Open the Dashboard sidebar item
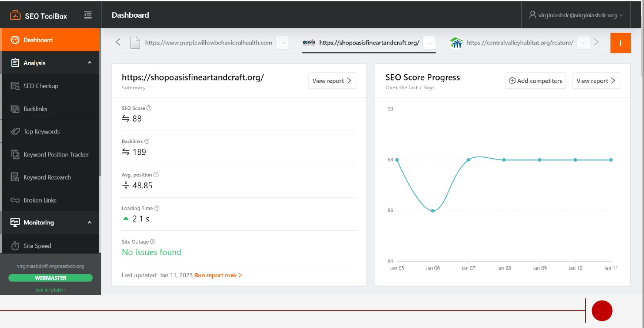 (x=50, y=40)
